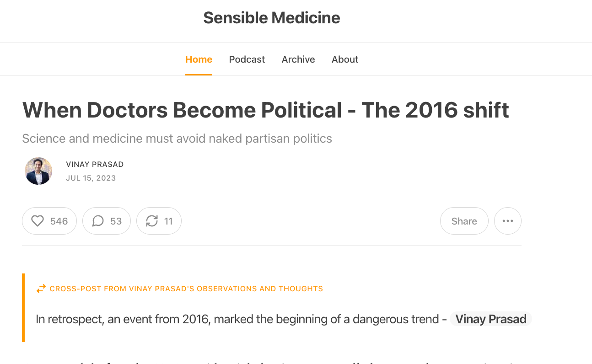Click the Sensible Medicine site title
592x364 pixels.
click(272, 18)
